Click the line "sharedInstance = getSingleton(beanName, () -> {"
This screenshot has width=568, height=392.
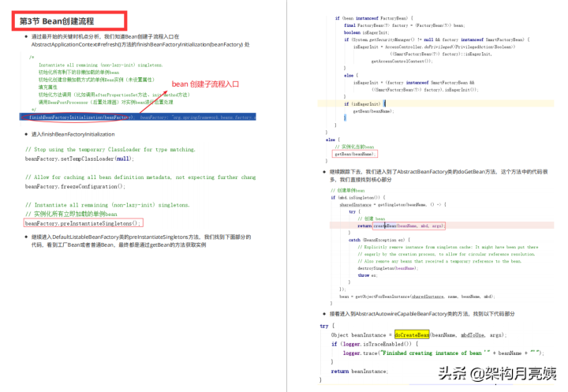pos(393,205)
